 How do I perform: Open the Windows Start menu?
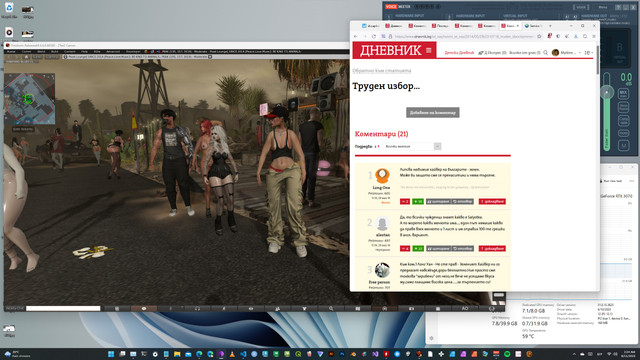[111, 354]
